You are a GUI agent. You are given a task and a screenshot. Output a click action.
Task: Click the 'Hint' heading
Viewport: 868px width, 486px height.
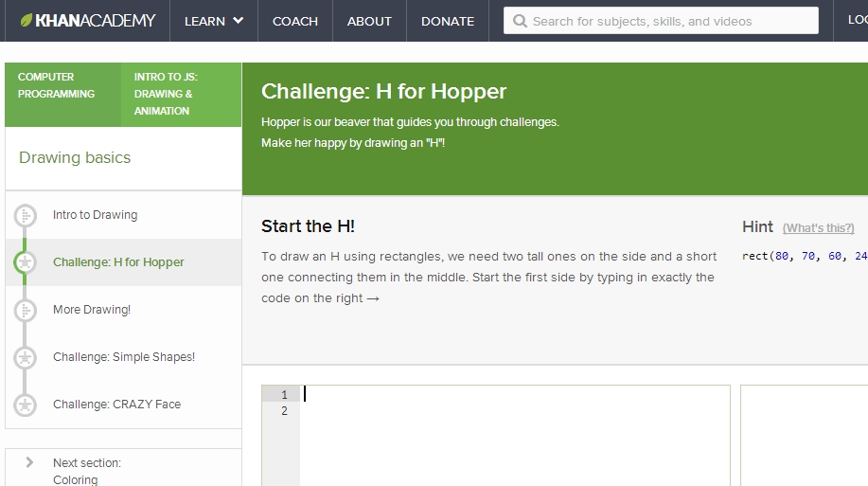pos(757,226)
